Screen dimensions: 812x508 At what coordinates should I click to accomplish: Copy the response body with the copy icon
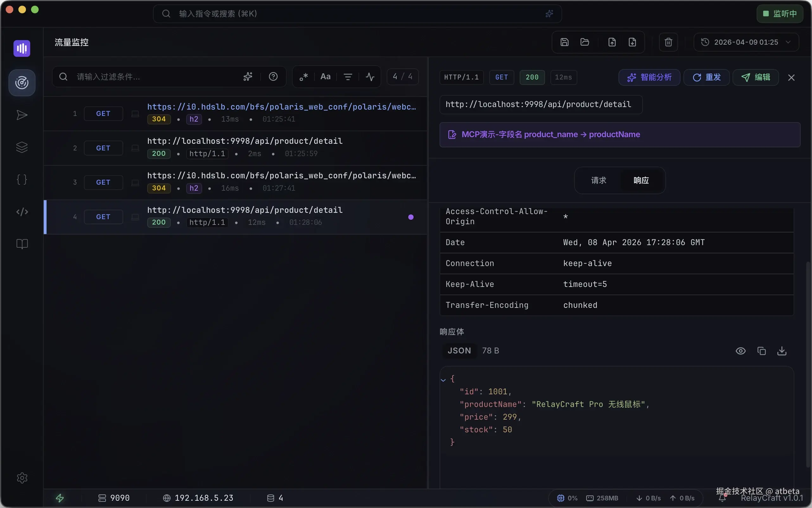761,351
